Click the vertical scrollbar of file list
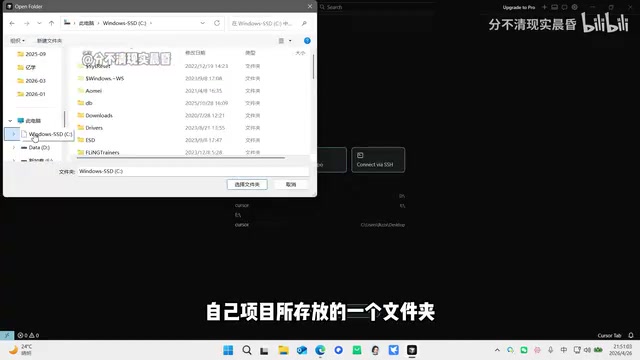Image resolution: width=640 pixels, height=360 pixels. (x=313, y=67)
